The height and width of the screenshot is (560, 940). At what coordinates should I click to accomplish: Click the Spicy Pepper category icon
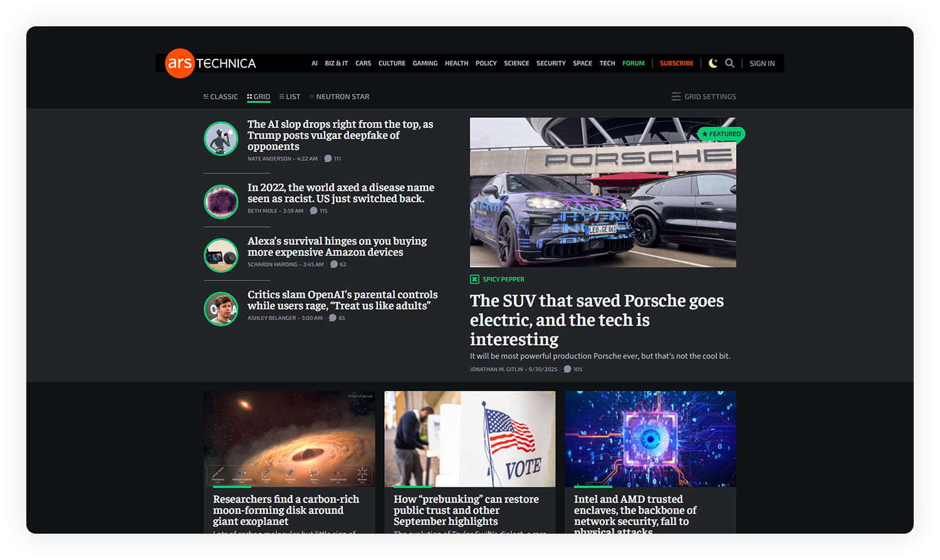pyautogui.click(x=474, y=279)
